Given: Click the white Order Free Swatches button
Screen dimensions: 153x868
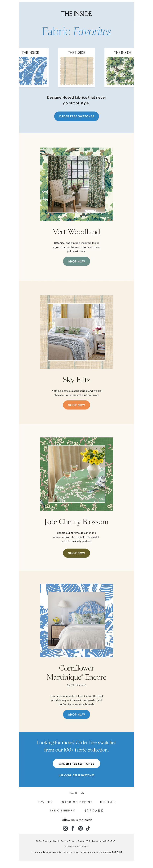Looking at the screenshot, I should point(76,764).
